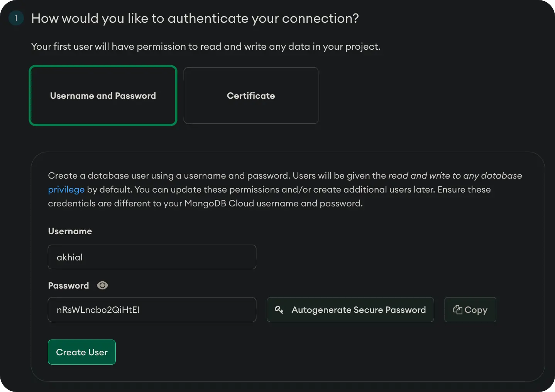
Task: Click the step 1 number badge
Action: [16, 18]
